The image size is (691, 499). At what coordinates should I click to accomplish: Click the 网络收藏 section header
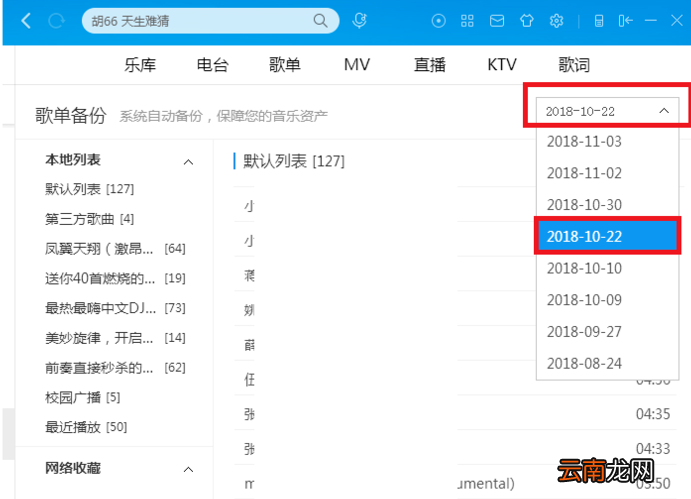73,468
